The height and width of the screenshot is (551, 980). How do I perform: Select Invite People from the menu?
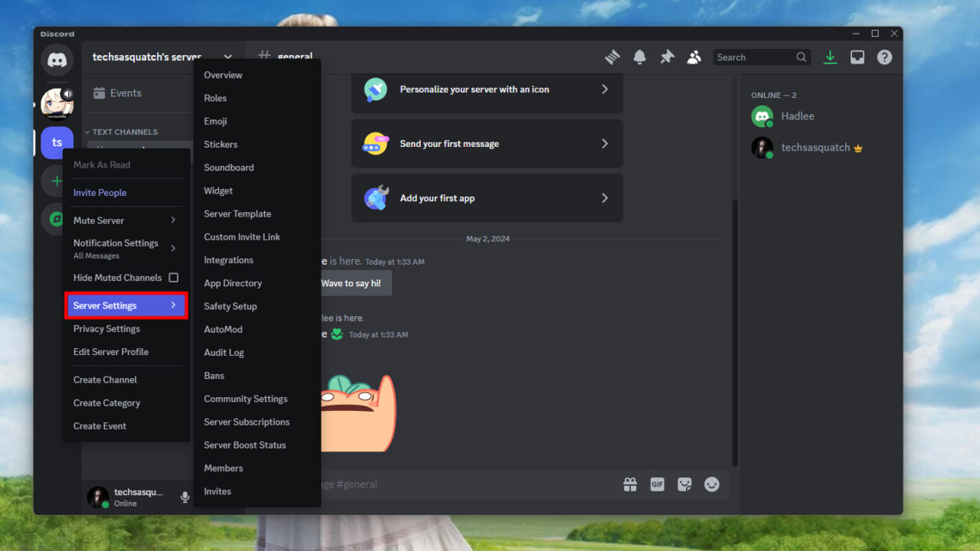pos(100,192)
